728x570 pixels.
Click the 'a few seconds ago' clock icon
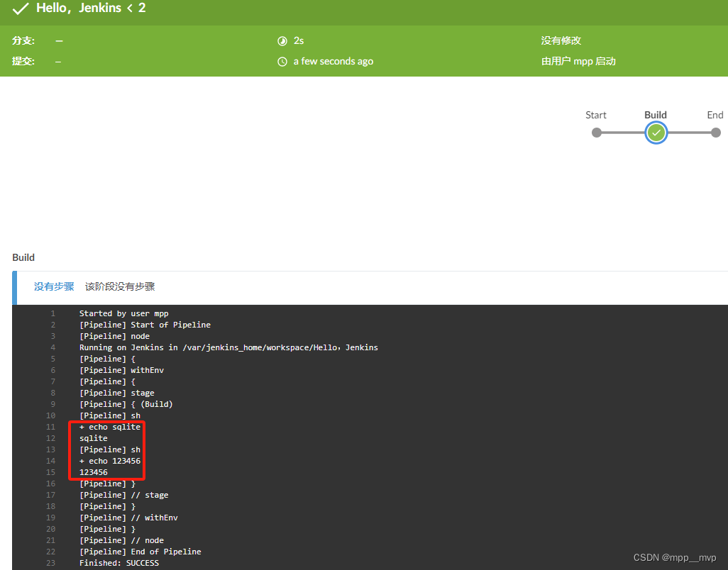[x=282, y=61]
